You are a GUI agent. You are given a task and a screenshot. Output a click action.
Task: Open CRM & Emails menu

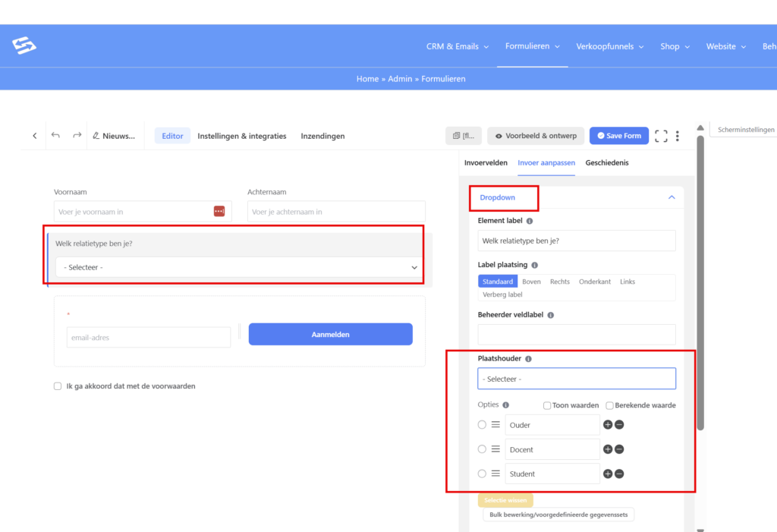(458, 46)
